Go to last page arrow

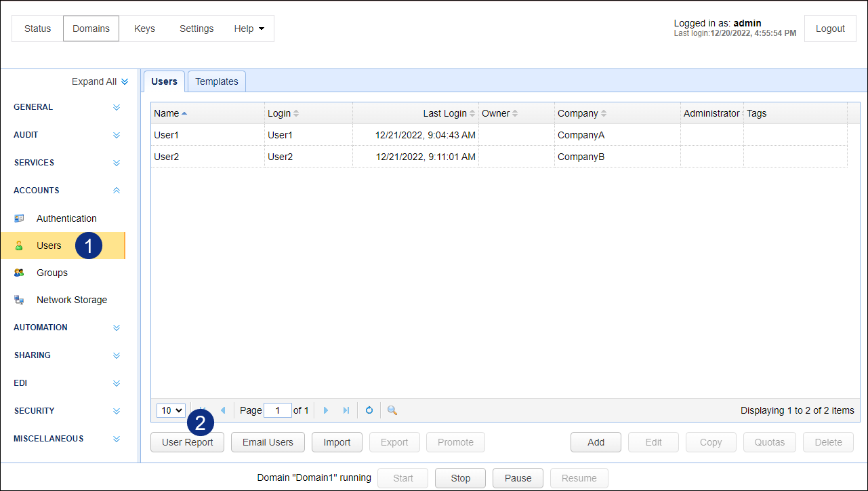[x=346, y=410]
